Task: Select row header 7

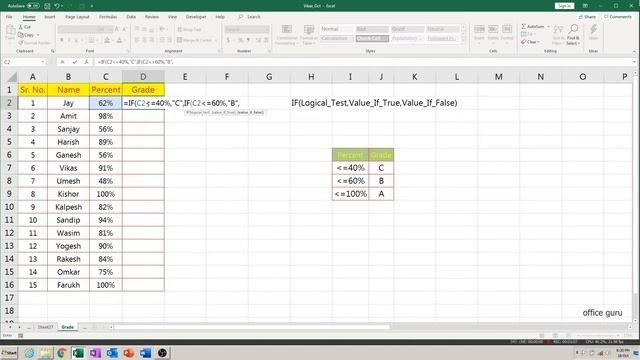Action: [x=9, y=168]
